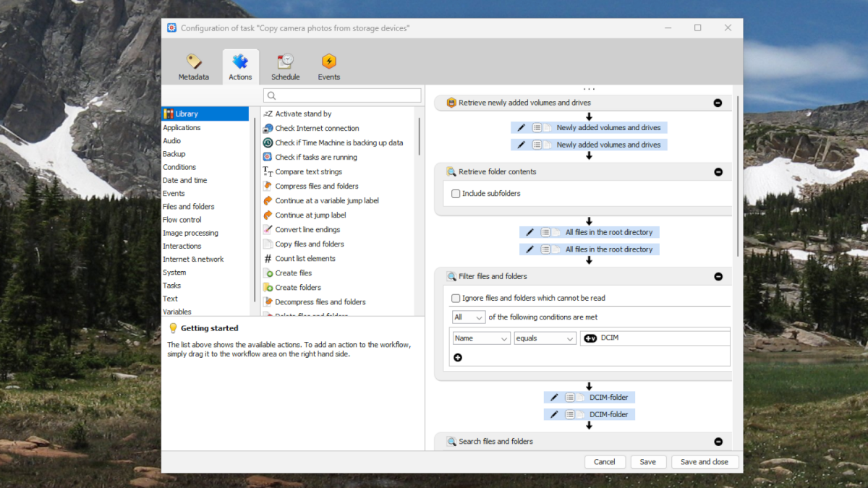Image resolution: width=868 pixels, height=488 pixels.
Task: Click the Events lightning bolt icon
Action: click(x=328, y=61)
